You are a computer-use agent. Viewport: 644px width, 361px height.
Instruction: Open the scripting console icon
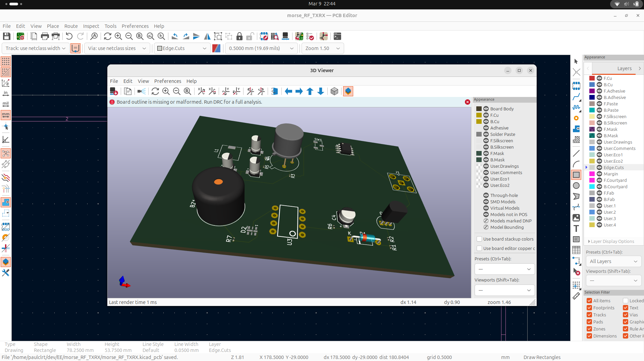click(337, 36)
